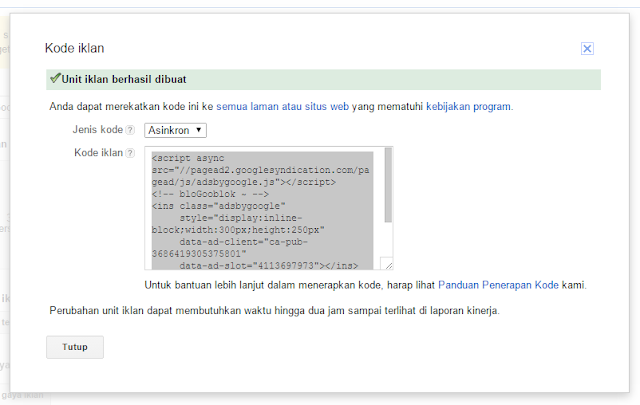Click the 'Kode iklan' dialog title
This screenshot has height=405, width=640.
75,48
